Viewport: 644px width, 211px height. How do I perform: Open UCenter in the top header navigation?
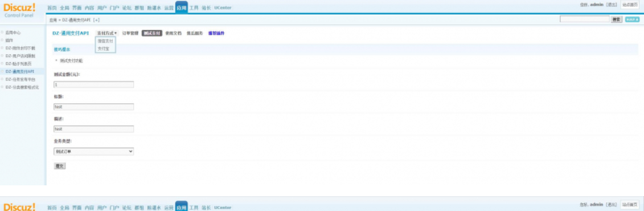(x=223, y=8)
